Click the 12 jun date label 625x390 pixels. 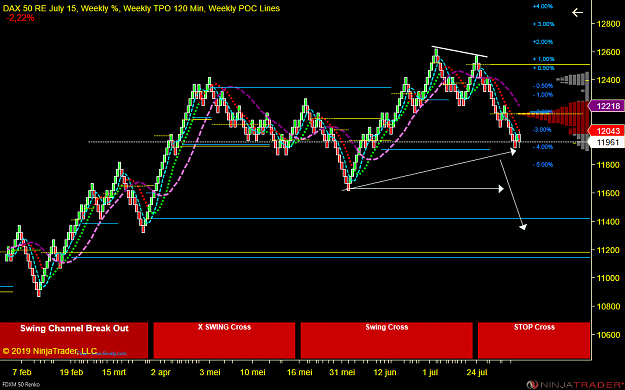pos(385,372)
